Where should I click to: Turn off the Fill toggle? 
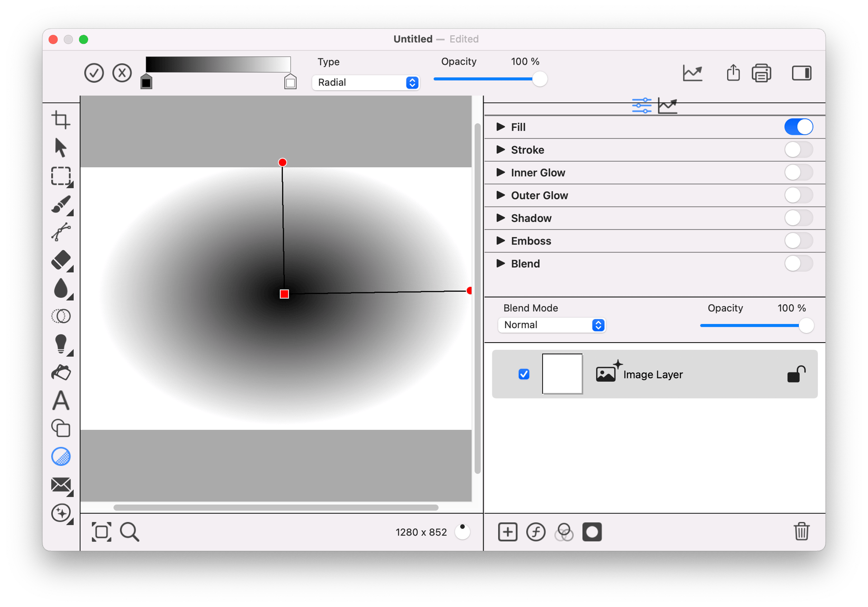tap(798, 127)
